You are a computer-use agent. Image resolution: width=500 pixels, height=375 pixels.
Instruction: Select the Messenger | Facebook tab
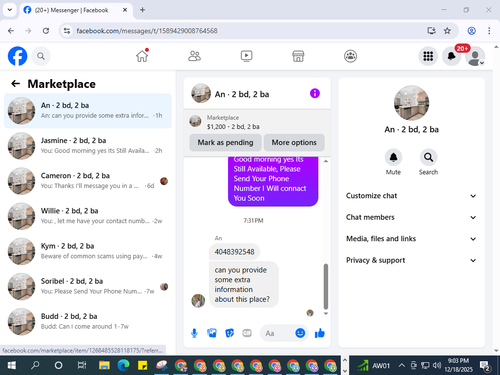[76, 10]
